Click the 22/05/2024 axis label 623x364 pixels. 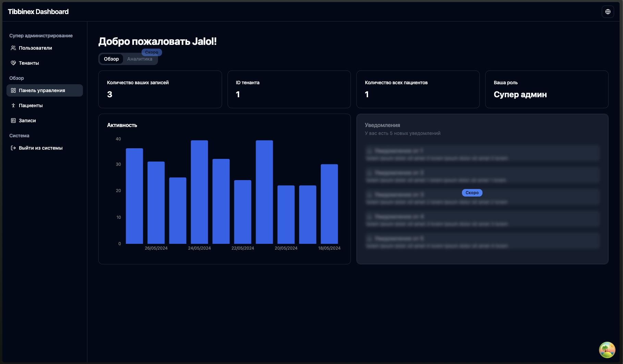click(x=243, y=248)
